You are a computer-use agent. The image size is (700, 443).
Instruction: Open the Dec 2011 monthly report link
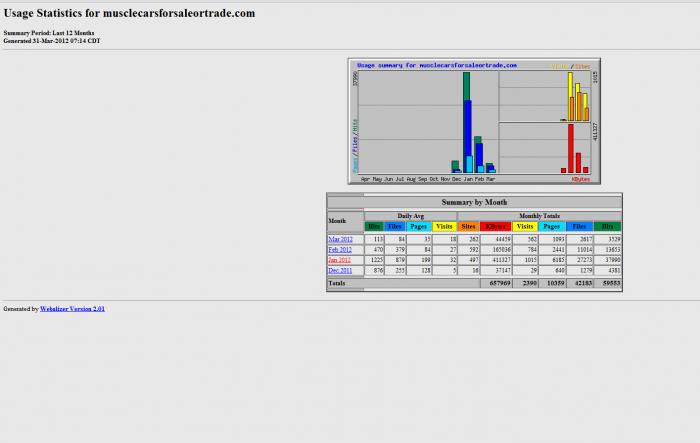340,271
